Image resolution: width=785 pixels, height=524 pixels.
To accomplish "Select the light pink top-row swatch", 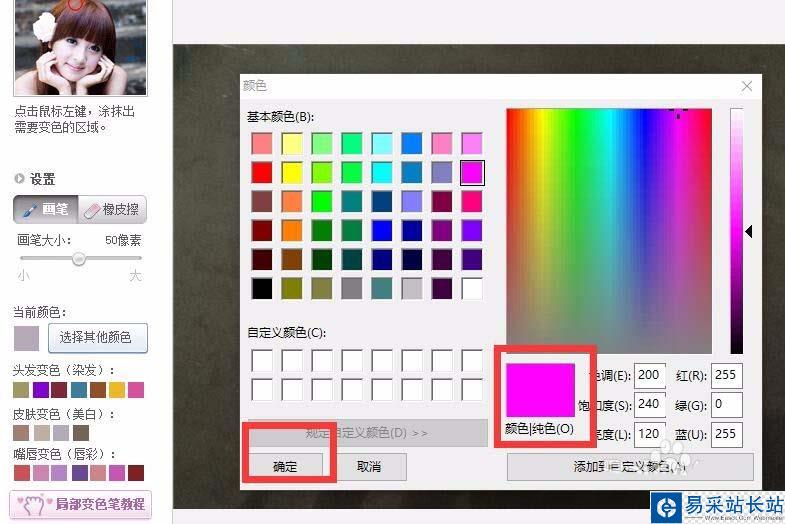I will coord(442,144).
